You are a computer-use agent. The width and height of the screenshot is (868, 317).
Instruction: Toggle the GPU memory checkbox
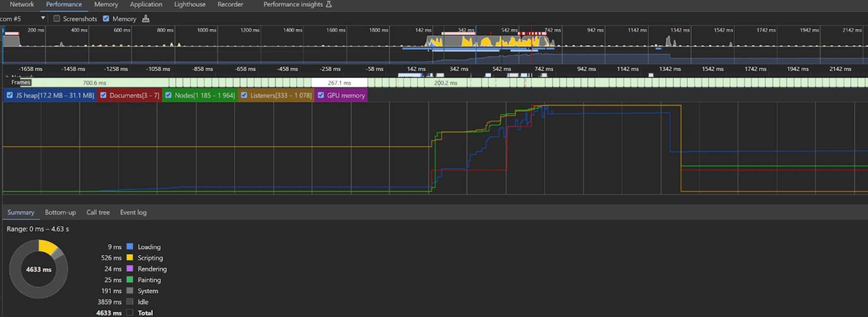pyautogui.click(x=321, y=95)
